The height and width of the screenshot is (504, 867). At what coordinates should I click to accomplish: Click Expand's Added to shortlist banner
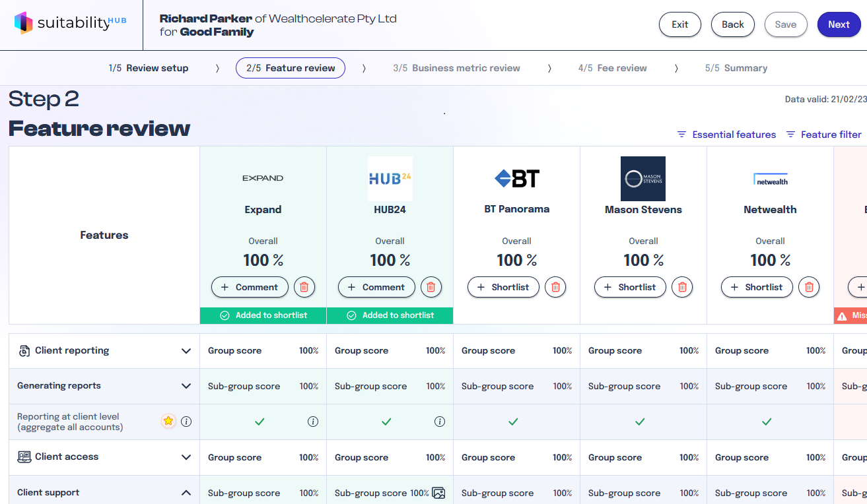click(x=263, y=315)
